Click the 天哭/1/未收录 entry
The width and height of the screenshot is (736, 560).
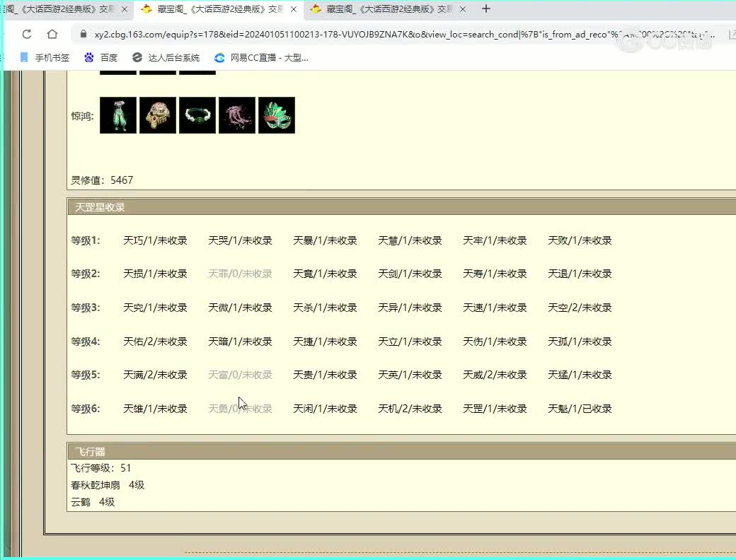[x=240, y=240]
